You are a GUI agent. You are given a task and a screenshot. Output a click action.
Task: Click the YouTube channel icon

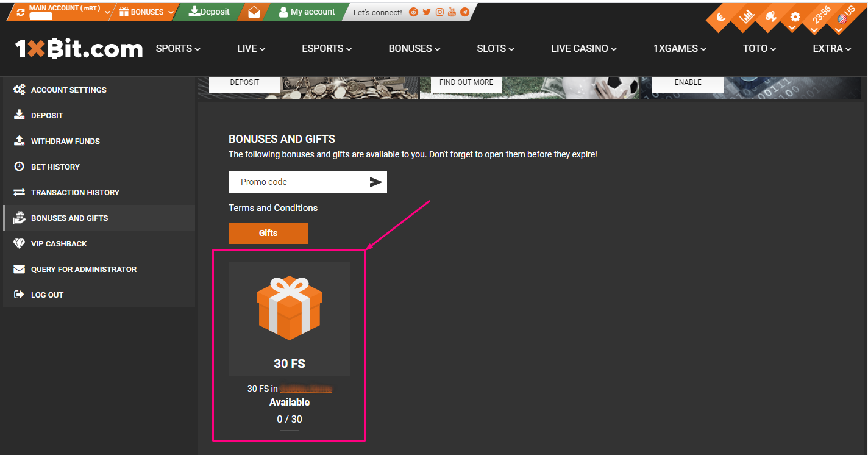pos(452,12)
